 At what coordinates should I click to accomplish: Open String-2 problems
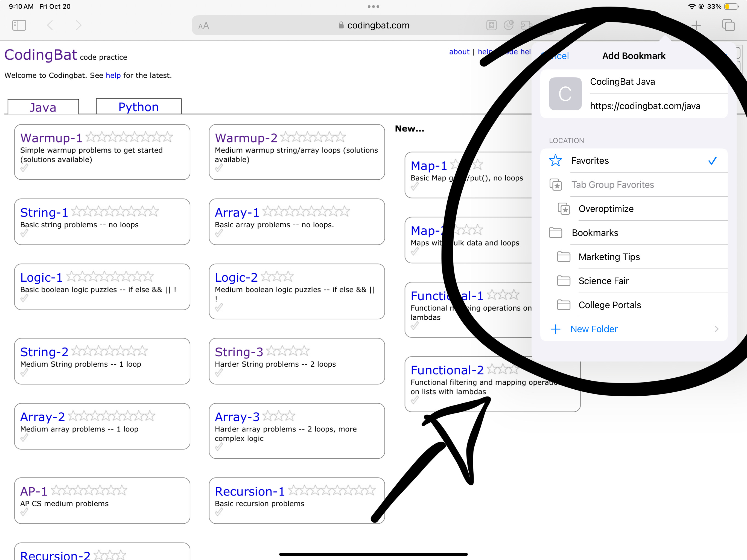tap(44, 352)
